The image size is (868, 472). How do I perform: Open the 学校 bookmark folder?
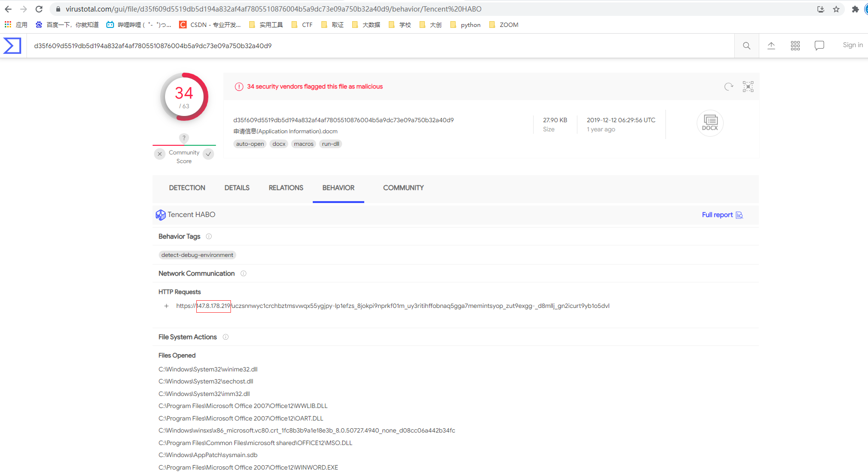[x=399, y=25]
